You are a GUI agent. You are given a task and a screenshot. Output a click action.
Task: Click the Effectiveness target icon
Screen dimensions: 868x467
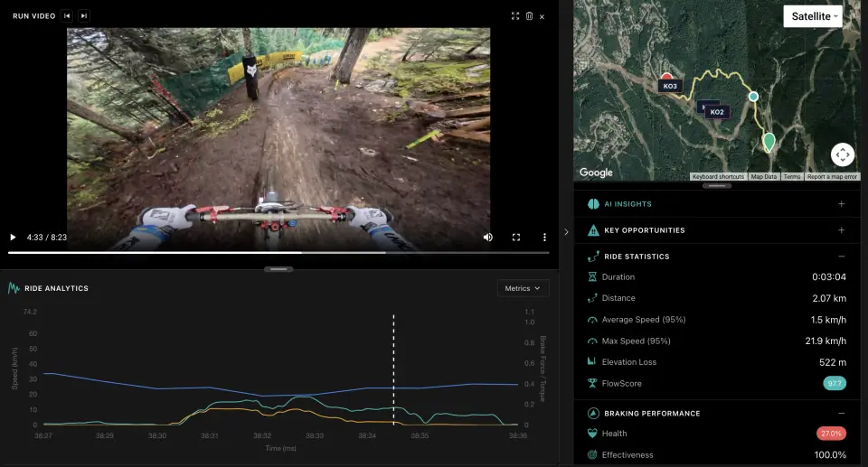[x=591, y=455]
